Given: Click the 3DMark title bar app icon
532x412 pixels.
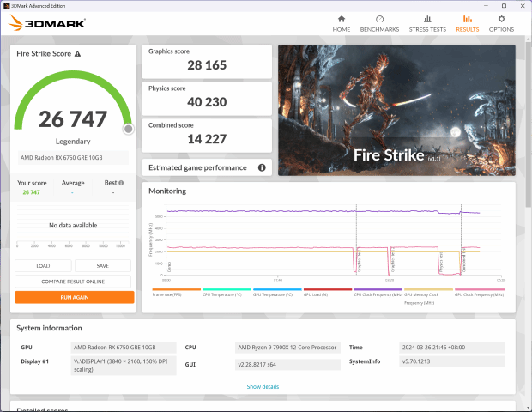Looking at the screenshot, I should (6, 6).
